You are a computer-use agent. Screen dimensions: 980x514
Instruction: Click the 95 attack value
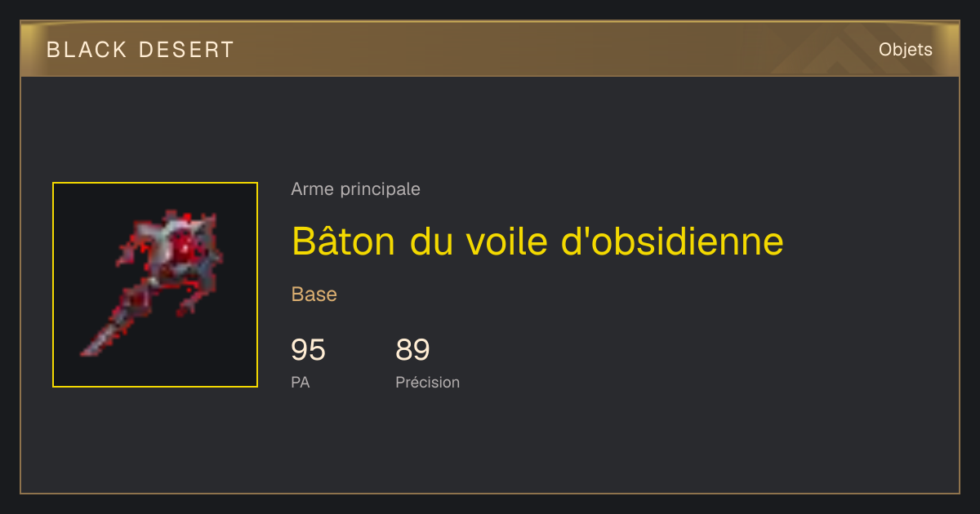point(308,350)
